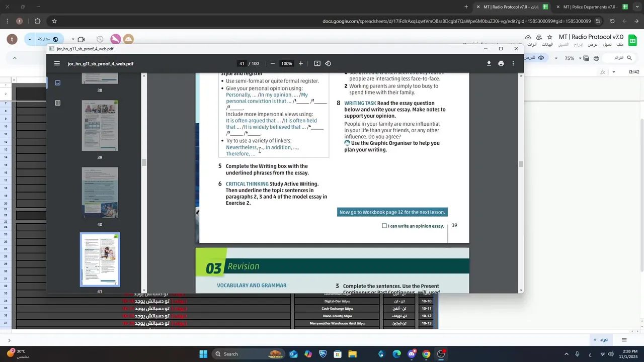Open the ملف (File) menu
This screenshot has width=644, height=362.
[619, 45]
